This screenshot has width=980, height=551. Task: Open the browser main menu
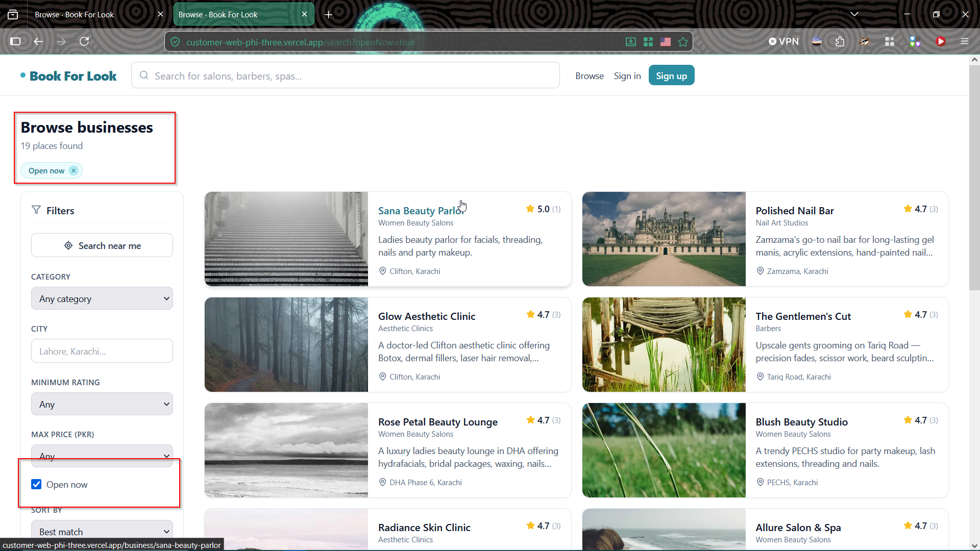tap(965, 41)
